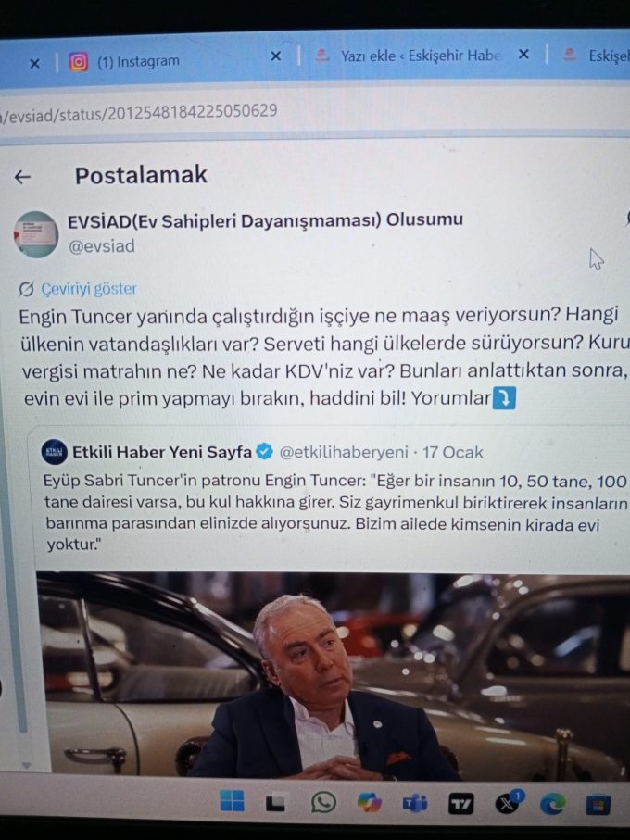This screenshot has width=630, height=840.
Task: Close the Instagram tab
Action: click(275, 56)
